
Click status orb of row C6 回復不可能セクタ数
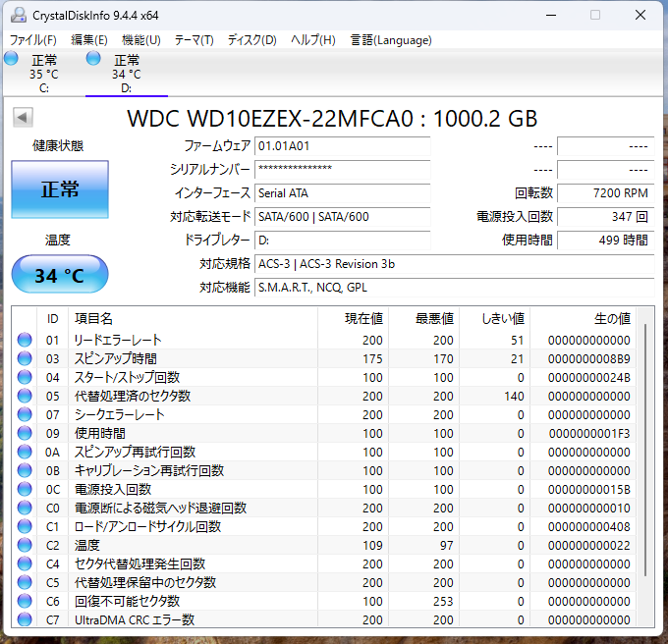point(25,602)
